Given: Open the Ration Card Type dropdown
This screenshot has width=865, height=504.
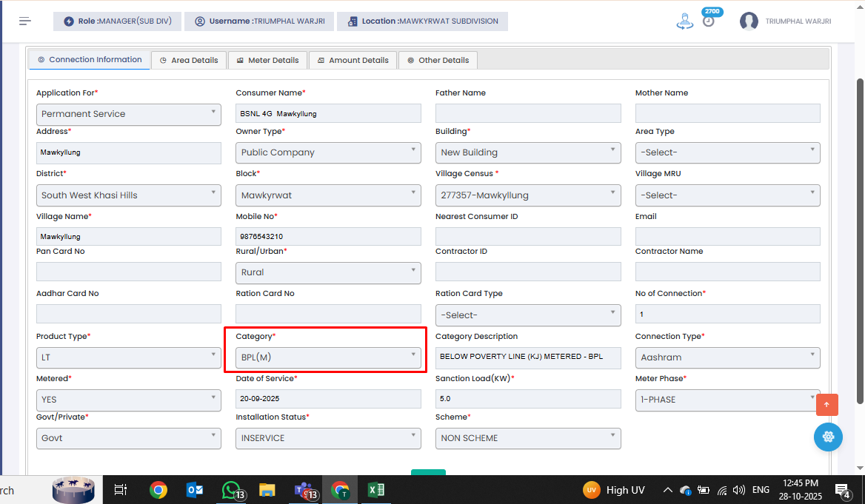Looking at the screenshot, I should [x=528, y=315].
